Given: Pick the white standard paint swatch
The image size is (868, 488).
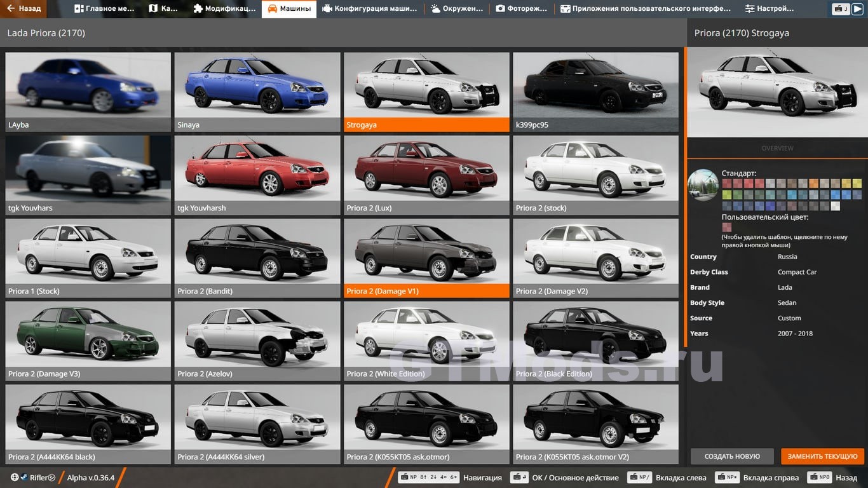Looking at the screenshot, I should click(836, 206).
